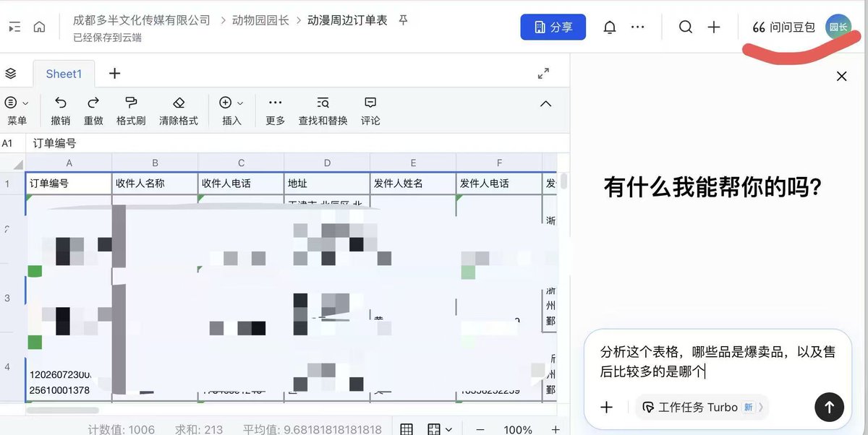Zoom in with the plus icon

click(x=555, y=429)
